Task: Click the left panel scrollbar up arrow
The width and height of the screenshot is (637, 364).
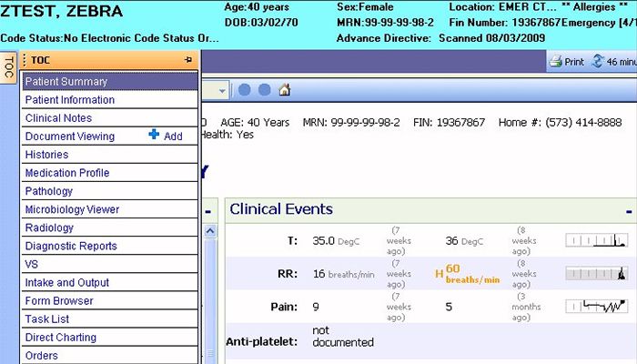Action: pyautogui.click(x=208, y=232)
